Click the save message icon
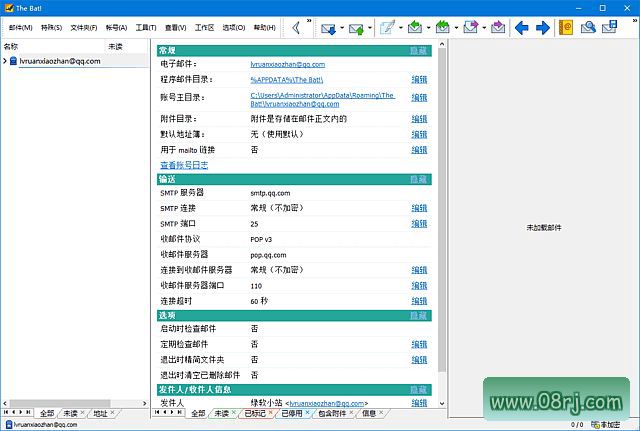 pos(609,28)
